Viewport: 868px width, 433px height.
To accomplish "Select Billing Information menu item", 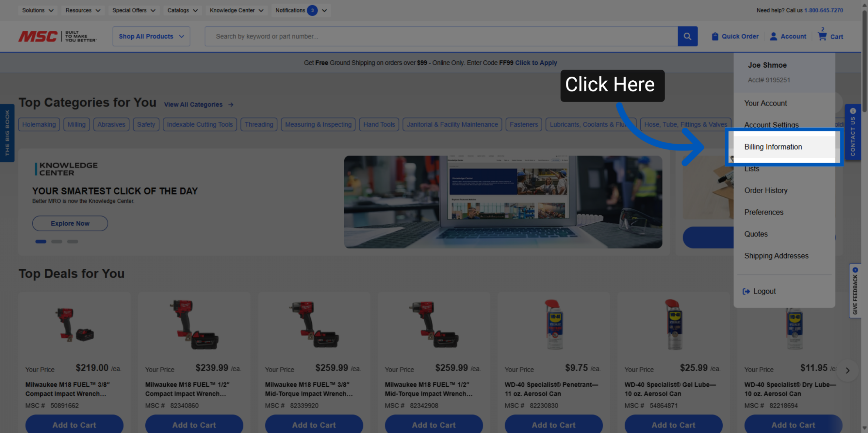I will (x=784, y=147).
